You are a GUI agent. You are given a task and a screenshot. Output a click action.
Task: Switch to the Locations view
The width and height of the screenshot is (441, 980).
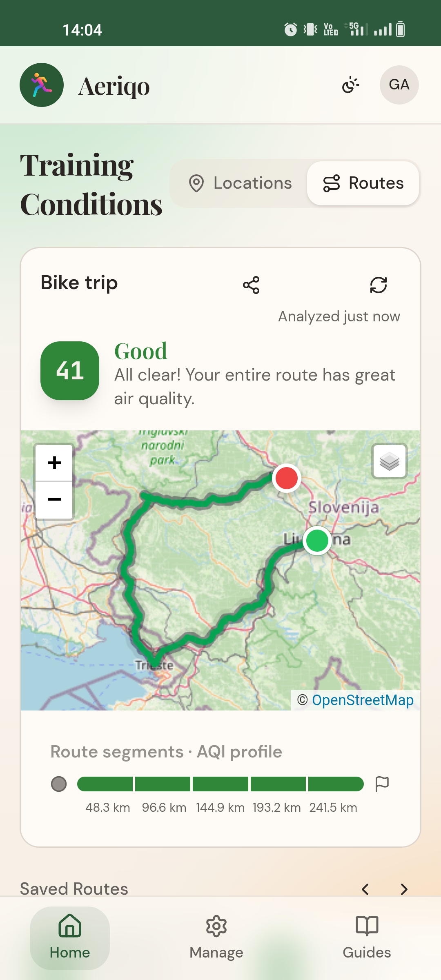[240, 183]
